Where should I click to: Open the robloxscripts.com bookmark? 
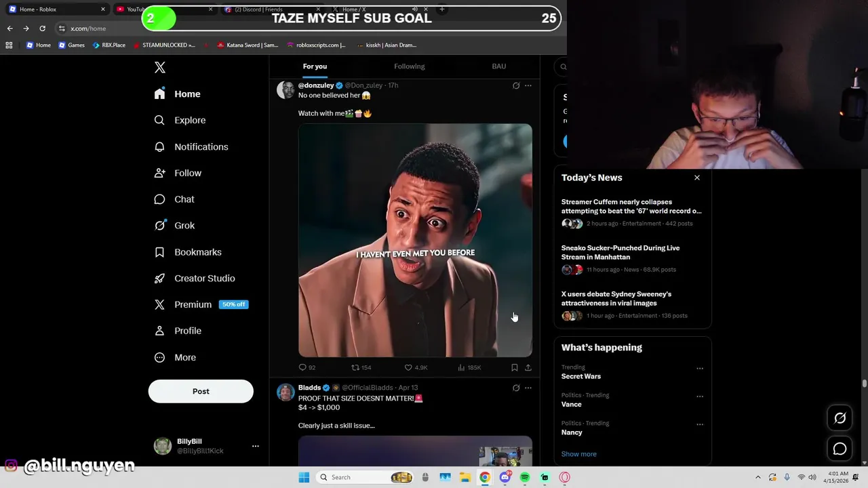pyautogui.click(x=316, y=45)
